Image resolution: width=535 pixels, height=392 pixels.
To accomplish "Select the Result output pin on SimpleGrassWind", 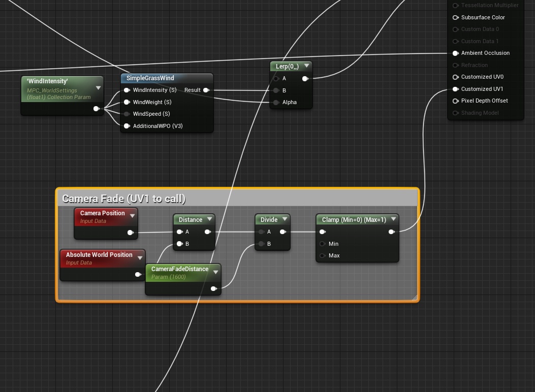I will pyautogui.click(x=206, y=90).
